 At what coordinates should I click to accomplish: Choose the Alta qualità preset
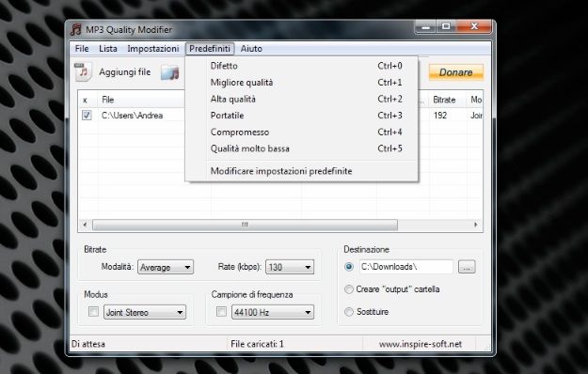[x=301, y=99]
